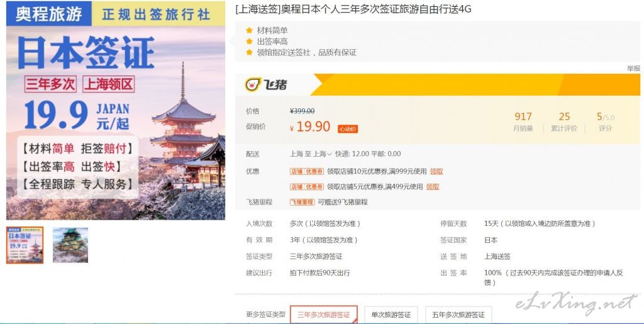Open the 举报 report link
The image size is (644, 324).
click(x=633, y=69)
